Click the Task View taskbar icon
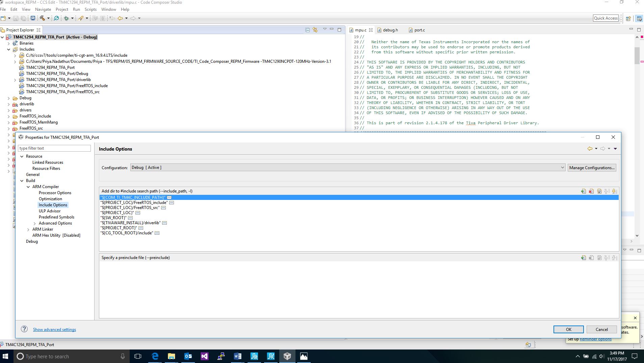 (x=138, y=356)
